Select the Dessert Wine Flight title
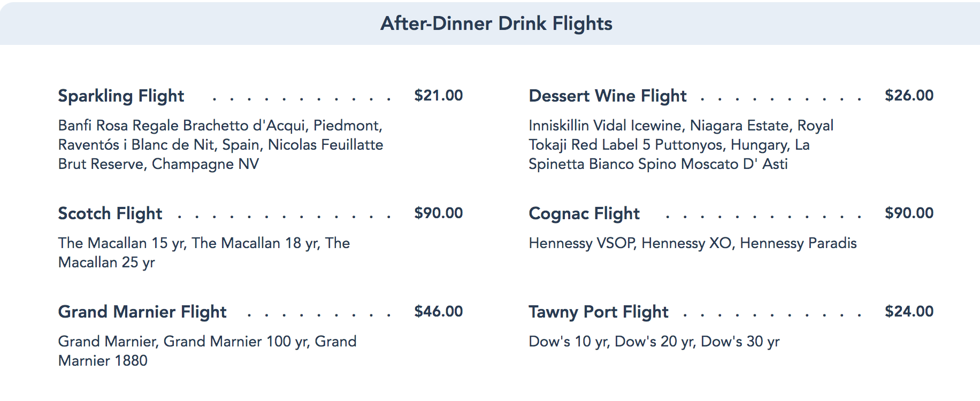Image resolution: width=980 pixels, height=401 pixels. pos(607,96)
